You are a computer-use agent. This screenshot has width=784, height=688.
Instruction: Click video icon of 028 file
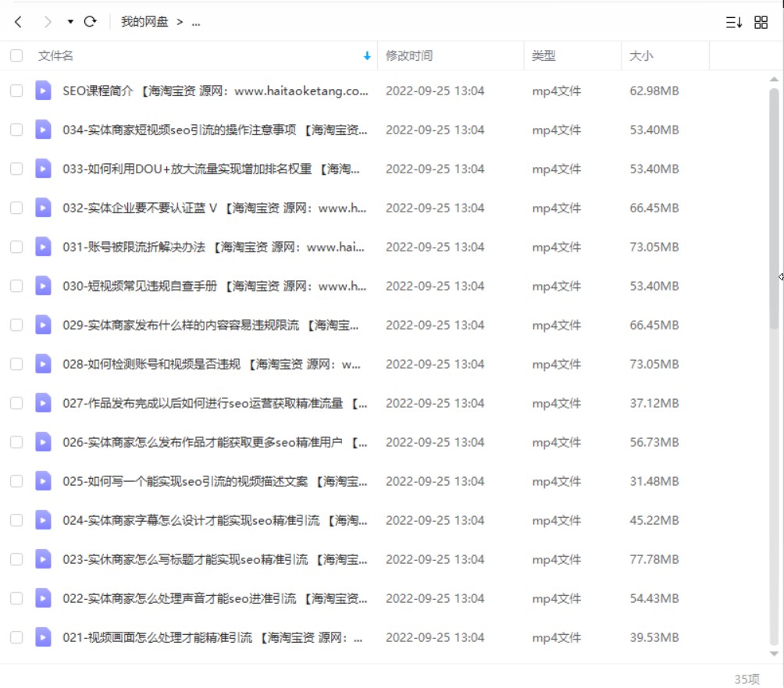pos(43,364)
